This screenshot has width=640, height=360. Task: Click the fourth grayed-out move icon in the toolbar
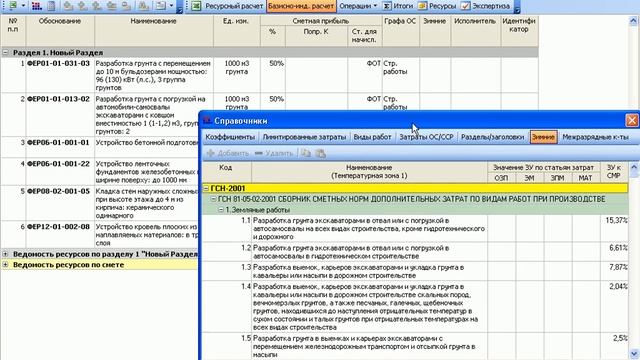point(111,6)
